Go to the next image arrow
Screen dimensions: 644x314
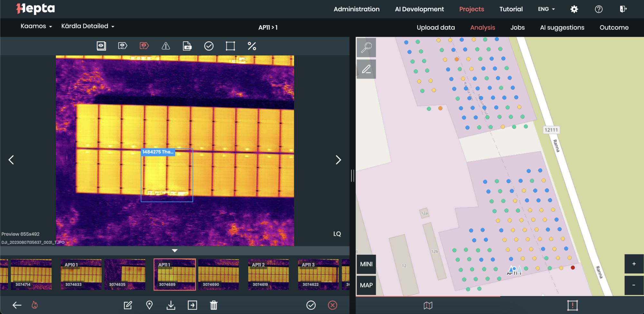point(338,160)
